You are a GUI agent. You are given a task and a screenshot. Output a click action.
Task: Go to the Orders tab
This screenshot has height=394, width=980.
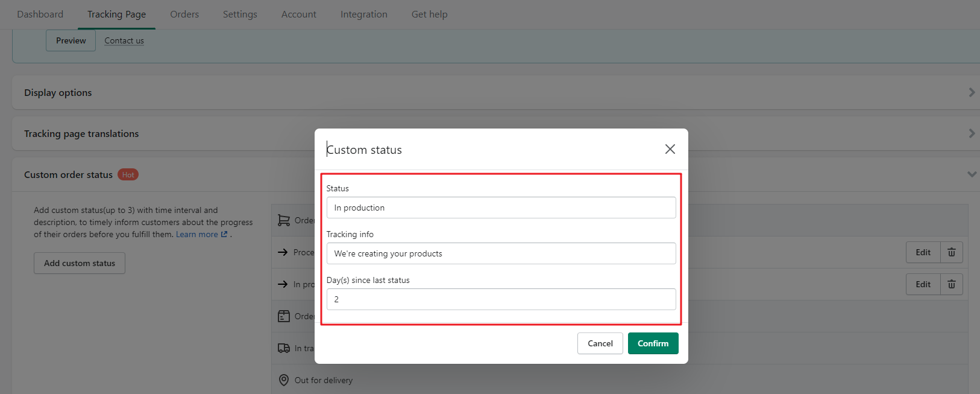[184, 14]
